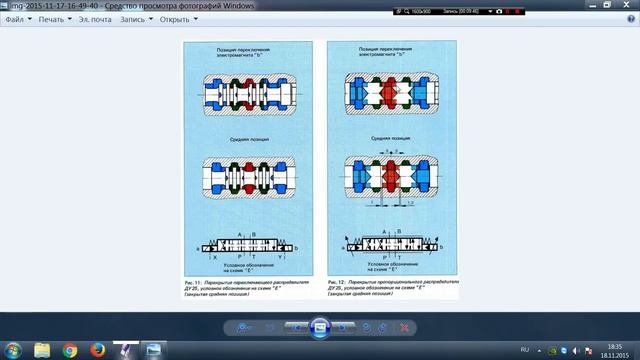
Task: Delete the photo with the red X
Action: 404,328
